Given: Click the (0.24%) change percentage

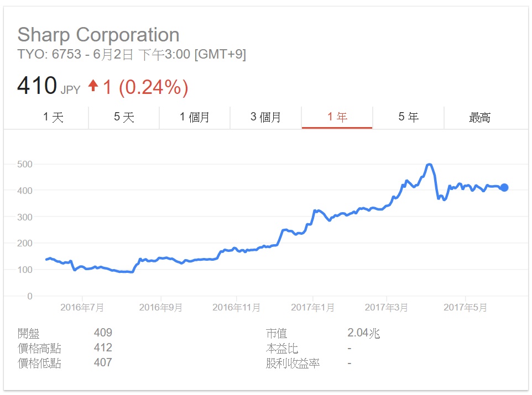Looking at the screenshot, I should 153,87.
